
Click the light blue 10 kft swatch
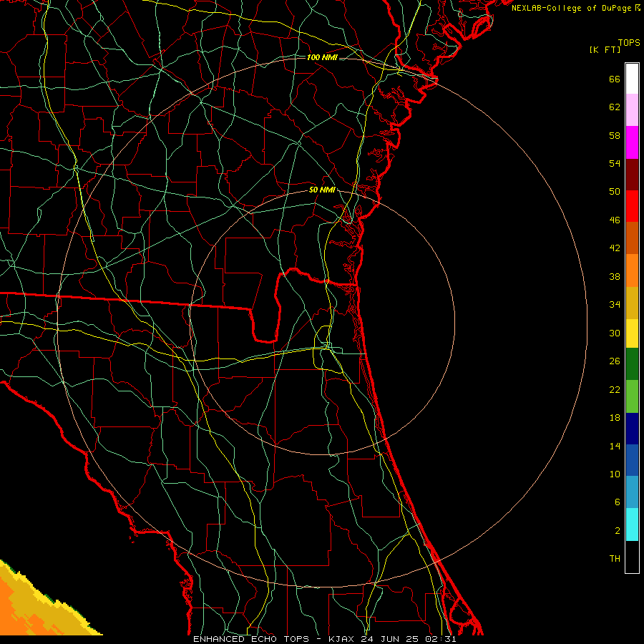pyautogui.click(x=632, y=492)
